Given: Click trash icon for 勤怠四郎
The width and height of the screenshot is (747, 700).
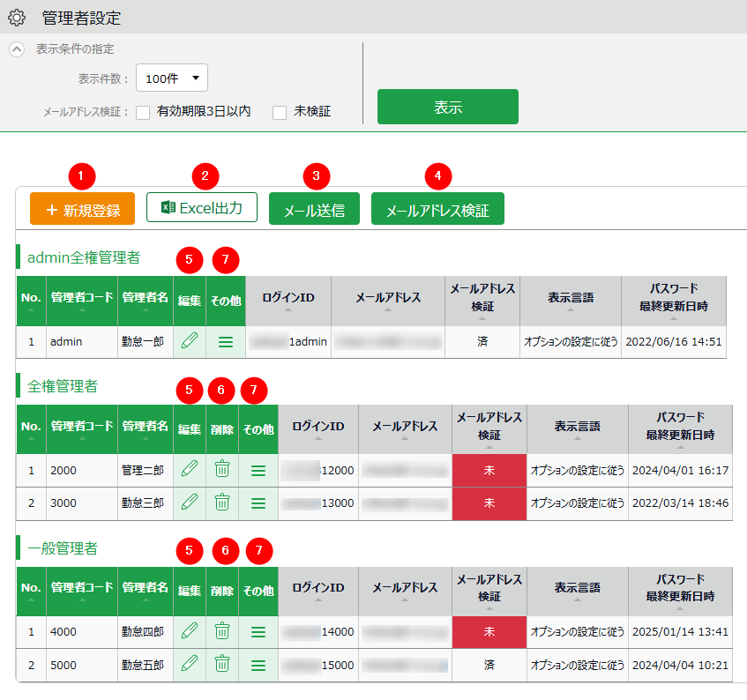Looking at the screenshot, I should [222, 631].
